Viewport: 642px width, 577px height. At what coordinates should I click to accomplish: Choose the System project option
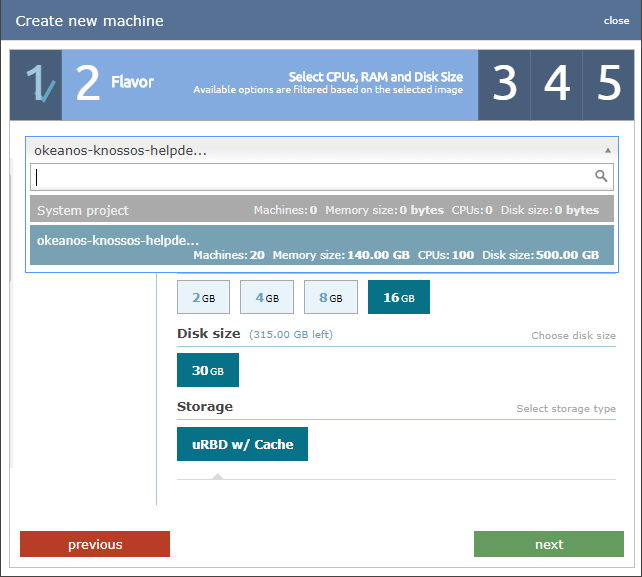click(318, 210)
